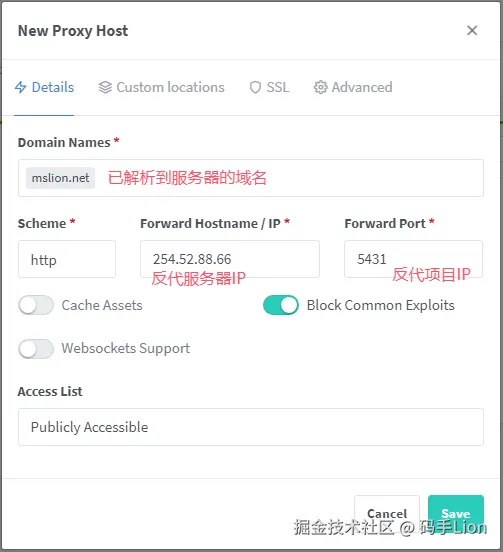Click the Forward Hostname / IP field
The height and width of the screenshot is (552, 503).
[230, 259]
